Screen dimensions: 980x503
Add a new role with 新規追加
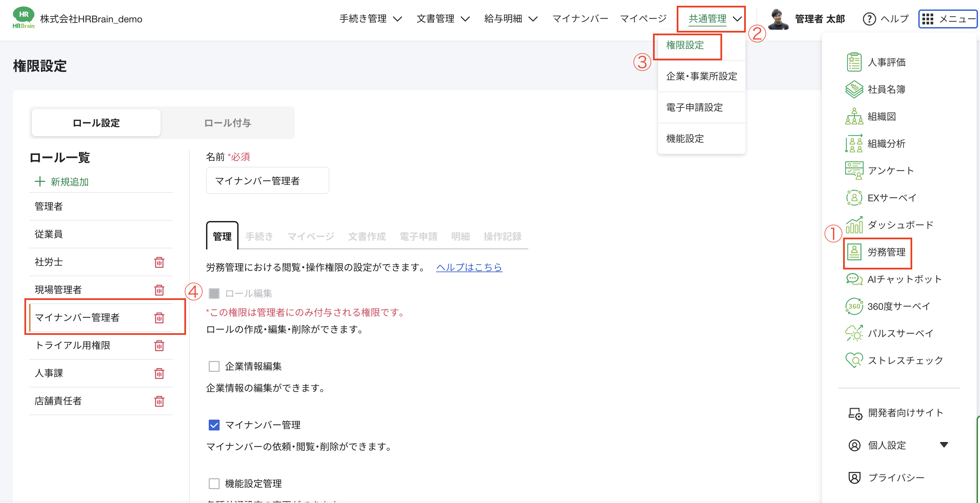69,182
